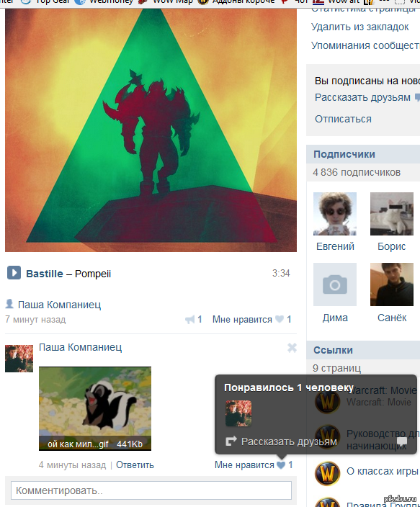Click 9 страниц count text
Viewport: 420px width, 507px height.
pyautogui.click(x=337, y=368)
